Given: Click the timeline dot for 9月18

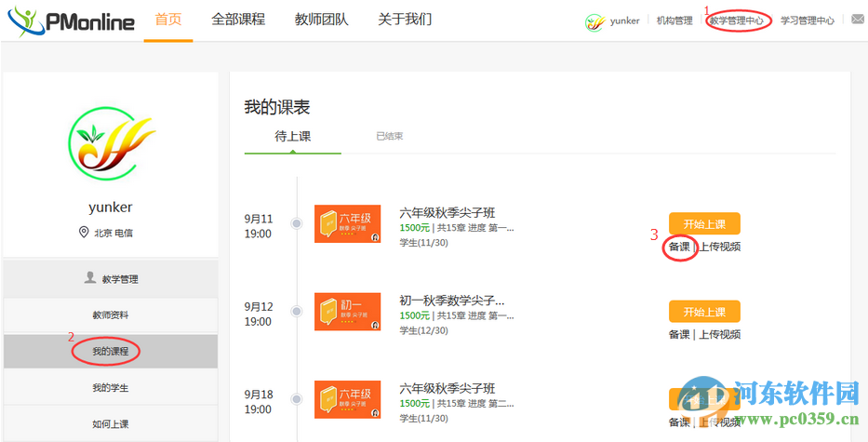Looking at the screenshot, I should pyautogui.click(x=297, y=399).
